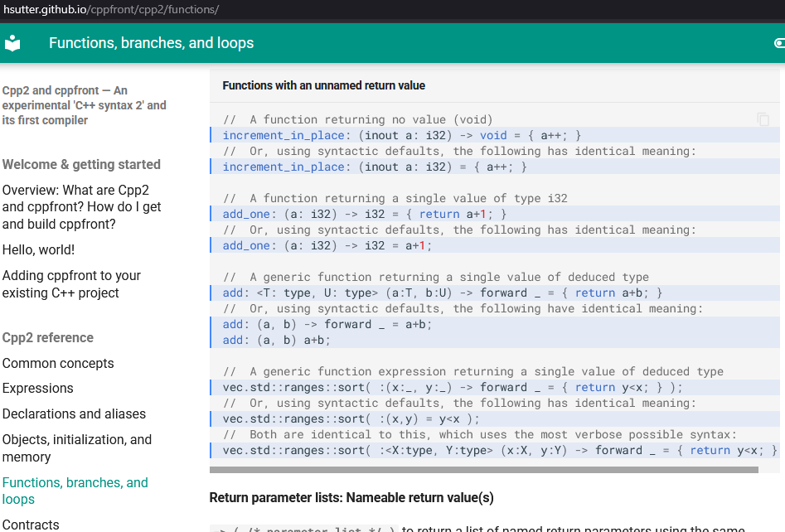The height and width of the screenshot is (532, 785).
Task: Toggle the light/dark mode switch in header
Action: [x=779, y=43]
